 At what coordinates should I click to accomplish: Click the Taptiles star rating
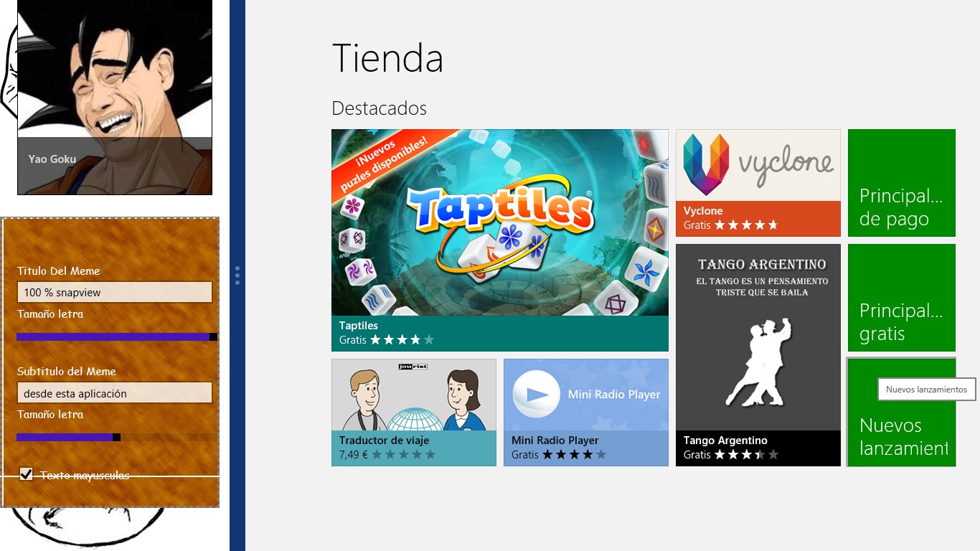coord(402,340)
